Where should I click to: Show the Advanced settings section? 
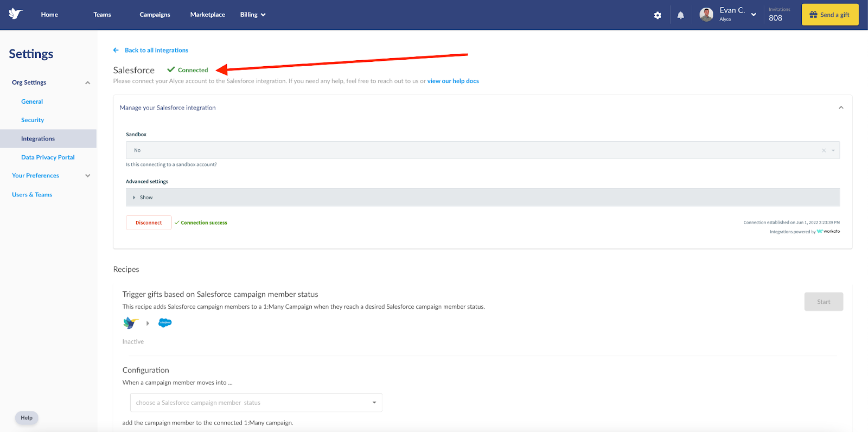[483, 198]
